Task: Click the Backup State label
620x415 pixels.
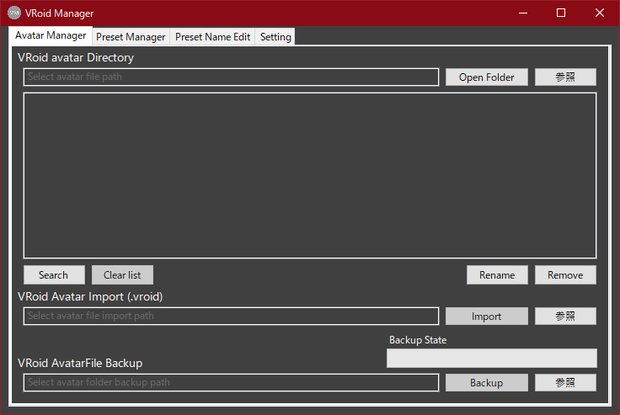Action: pos(418,340)
